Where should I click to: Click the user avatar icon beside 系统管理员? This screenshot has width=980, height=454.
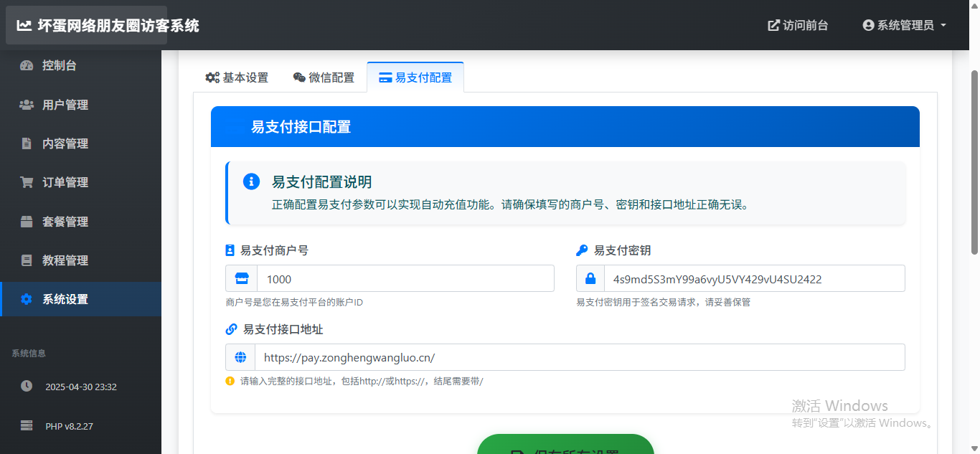pyautogui.click(x=868, y=25)
